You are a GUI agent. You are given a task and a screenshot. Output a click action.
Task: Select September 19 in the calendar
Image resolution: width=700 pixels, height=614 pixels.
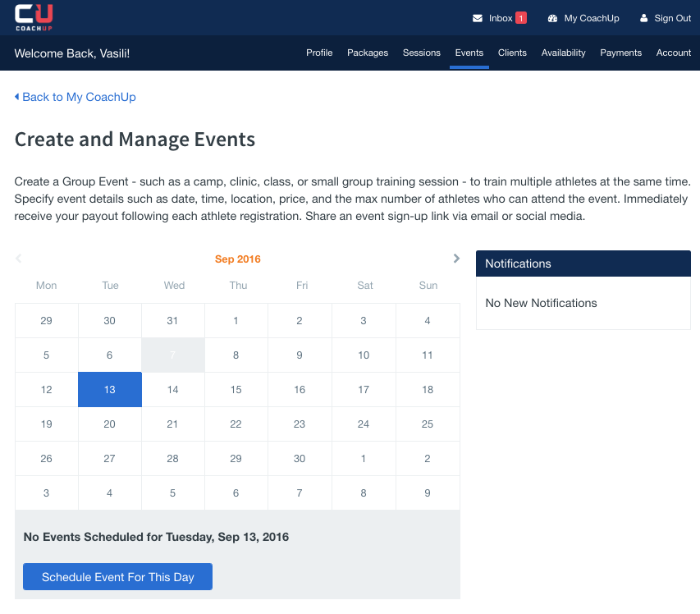(47, 424)
